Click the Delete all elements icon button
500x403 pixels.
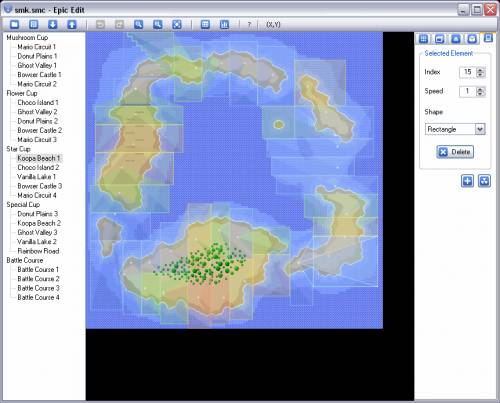point(484,181)
